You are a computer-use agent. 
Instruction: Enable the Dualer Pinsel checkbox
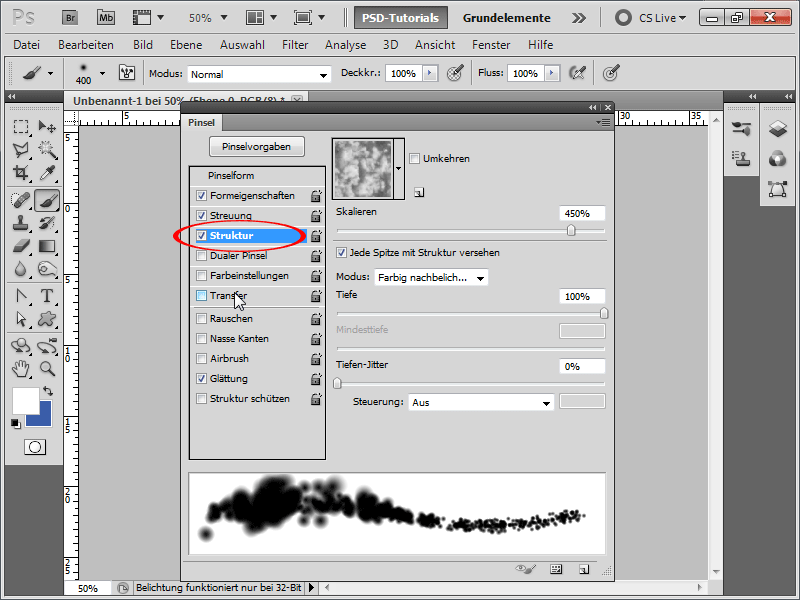(x=202, y=256)
